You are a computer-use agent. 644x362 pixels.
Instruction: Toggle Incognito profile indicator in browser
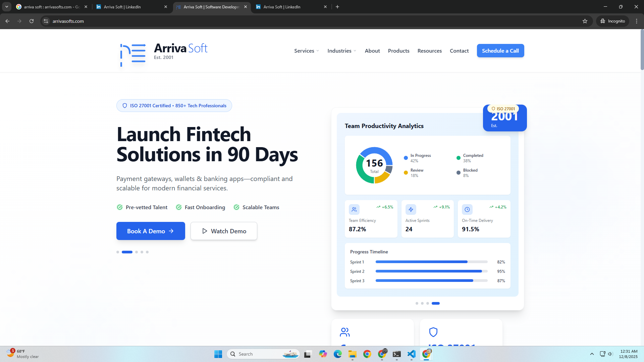click(612, 21)
